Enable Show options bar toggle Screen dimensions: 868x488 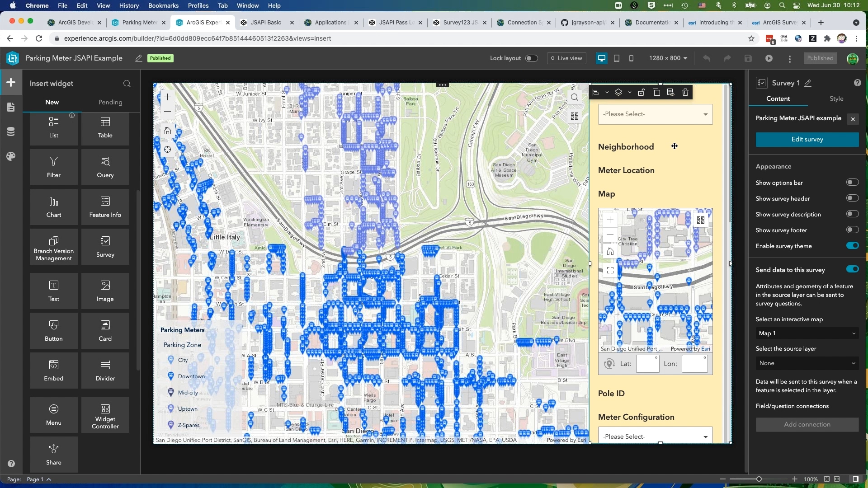[x=852, y=183]
